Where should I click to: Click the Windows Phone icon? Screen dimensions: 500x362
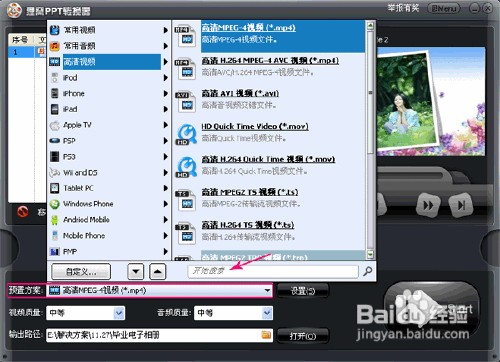54,204
